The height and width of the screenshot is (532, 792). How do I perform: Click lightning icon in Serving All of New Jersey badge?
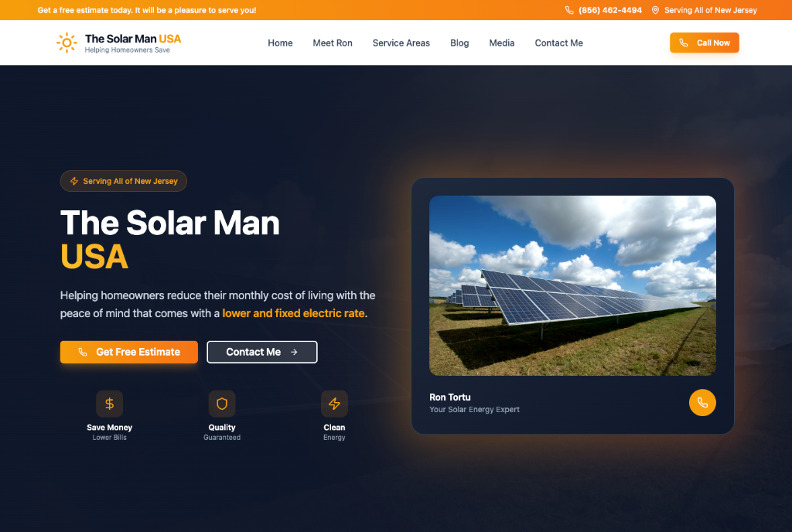74,181
